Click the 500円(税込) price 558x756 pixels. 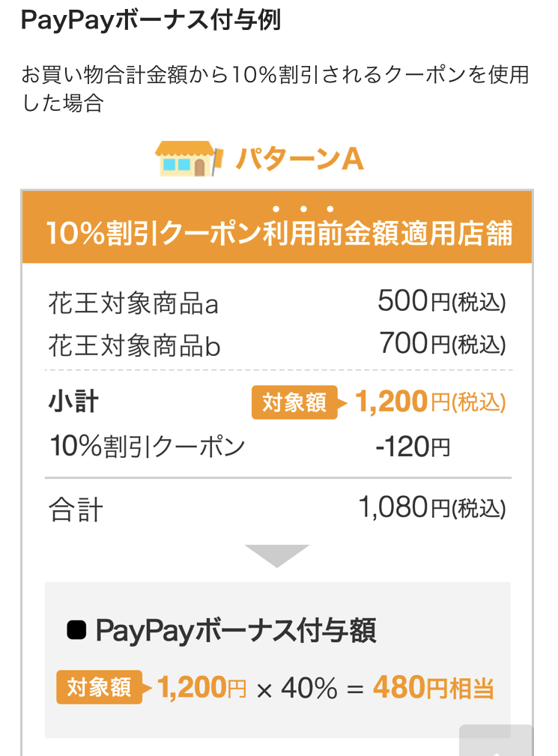tap(441, 301)
